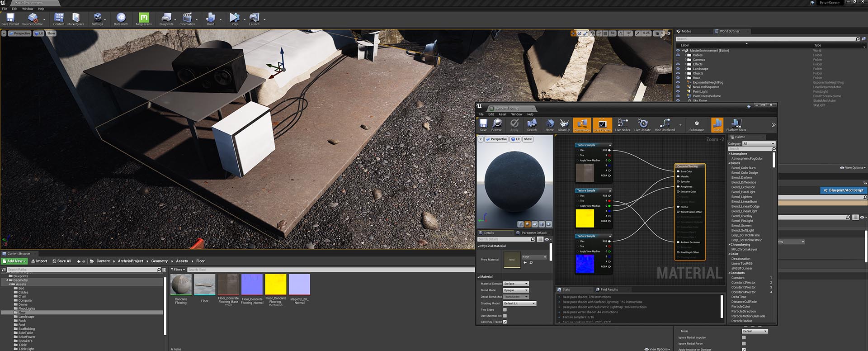This screenshot has height=351, width=868.
Task: Click Add New in Content Browser
Action: tap(14, 261)
